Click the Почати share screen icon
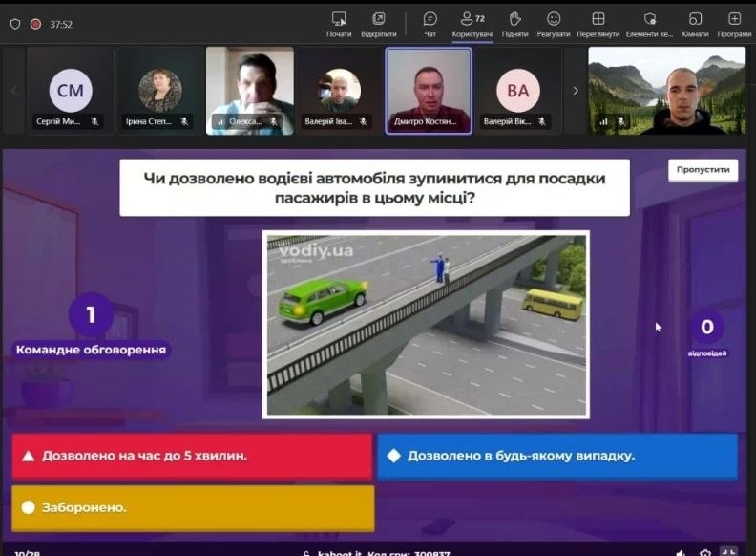This screenshot has height=556, width=756. pyautogui.click(x=339, y=23)
